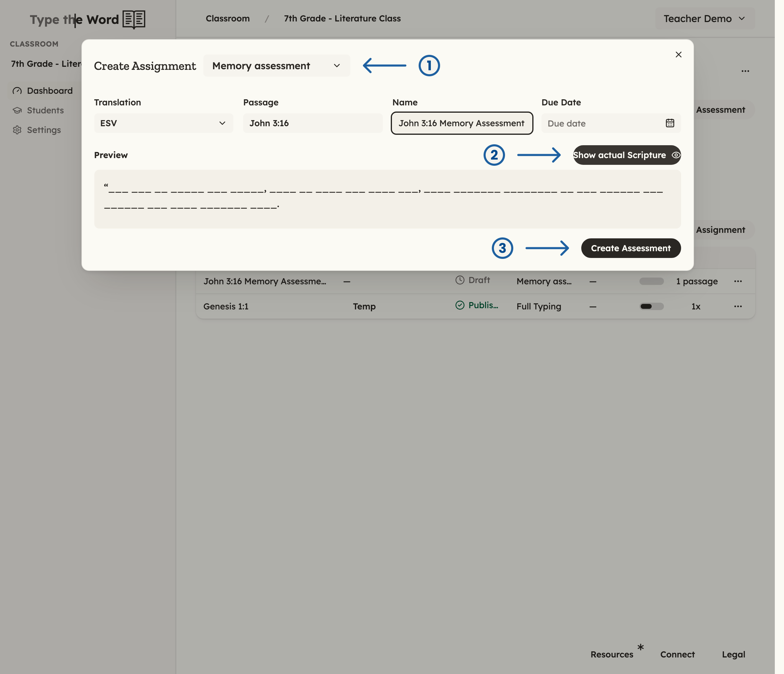Click the Create Assessment button
The height and width of the screenshot is (674, 784).
(x=631, y=248)
